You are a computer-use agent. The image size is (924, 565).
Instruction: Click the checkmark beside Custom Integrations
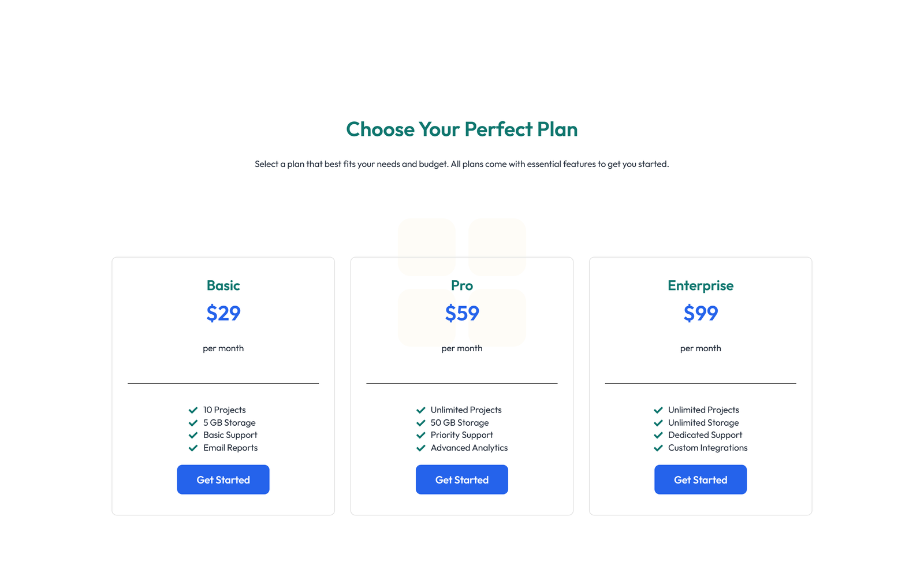(x=659, y=448)
